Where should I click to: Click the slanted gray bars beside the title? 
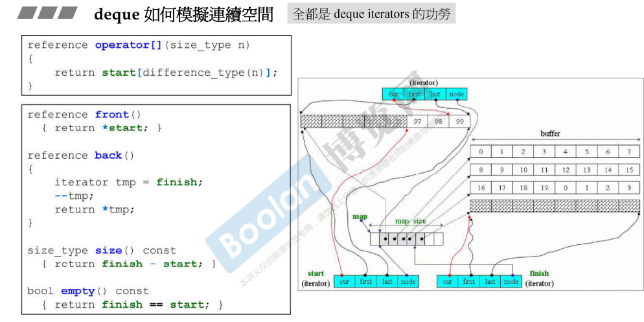48,13
